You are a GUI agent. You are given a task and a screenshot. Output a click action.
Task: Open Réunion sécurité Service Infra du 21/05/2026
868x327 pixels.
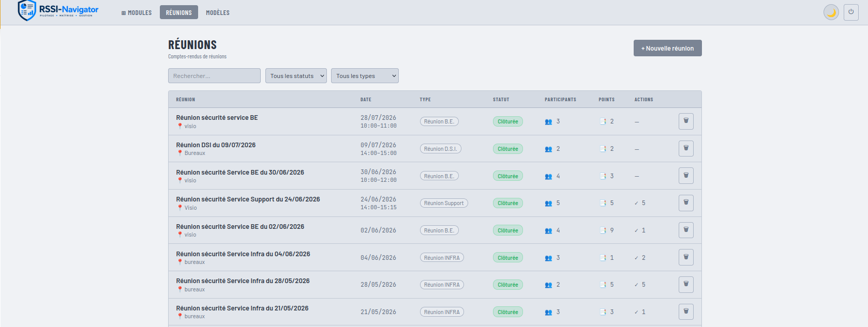[242, 308]
